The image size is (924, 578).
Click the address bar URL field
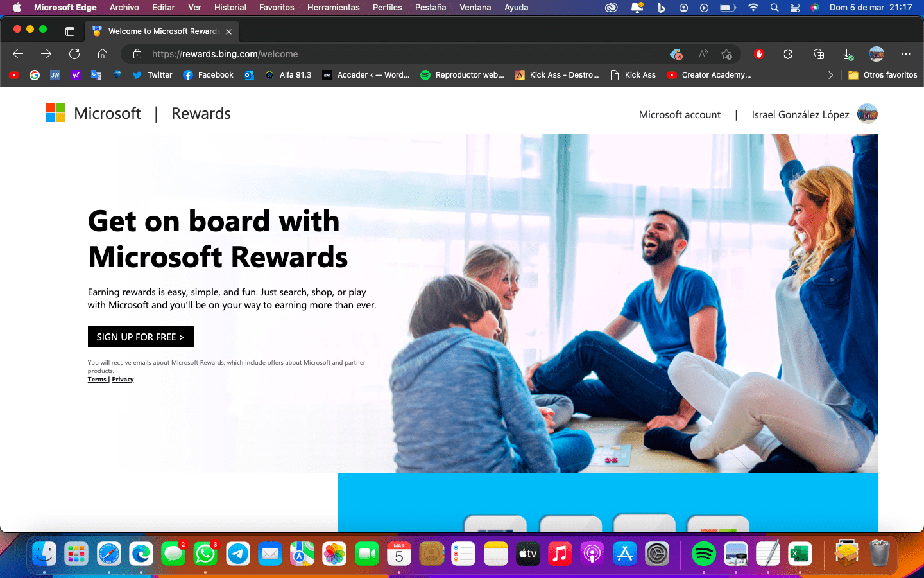(x=404, y=54)
